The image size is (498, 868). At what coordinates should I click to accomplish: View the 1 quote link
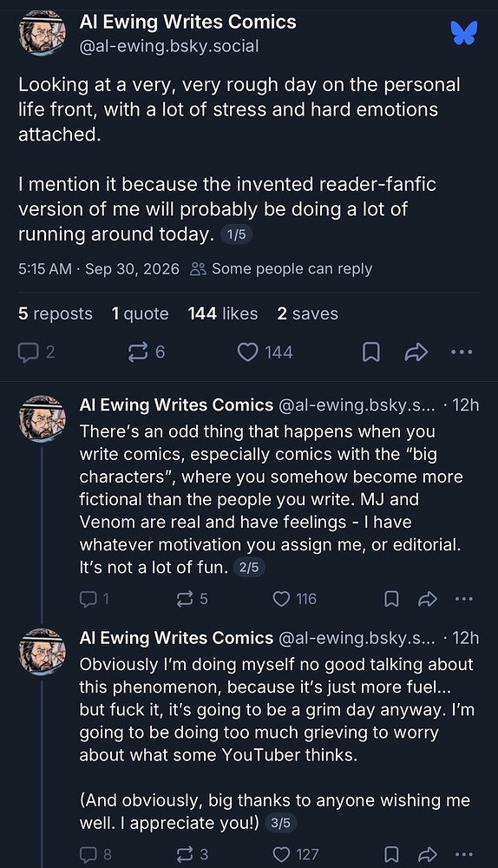click(x=140, y=313)
